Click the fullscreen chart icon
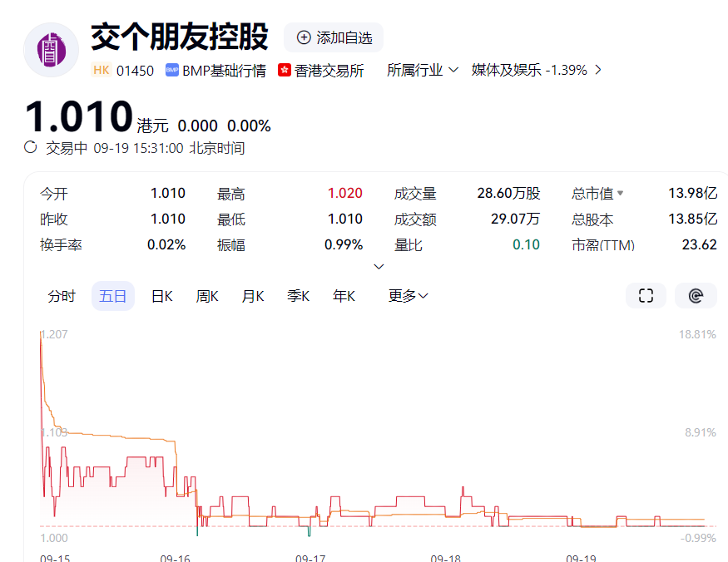Image resolution: width=728 pixels, height=562 pixels. (x=646, y=296)
